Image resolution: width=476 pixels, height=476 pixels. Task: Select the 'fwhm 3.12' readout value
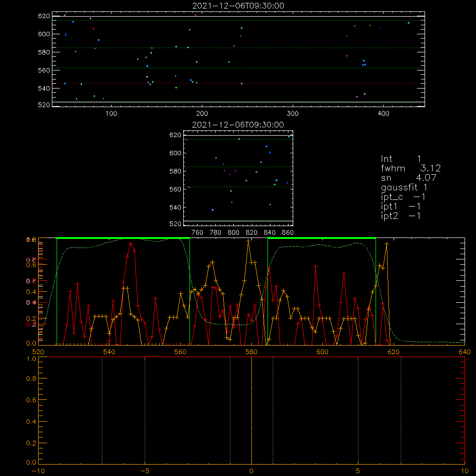click(411, 168)
